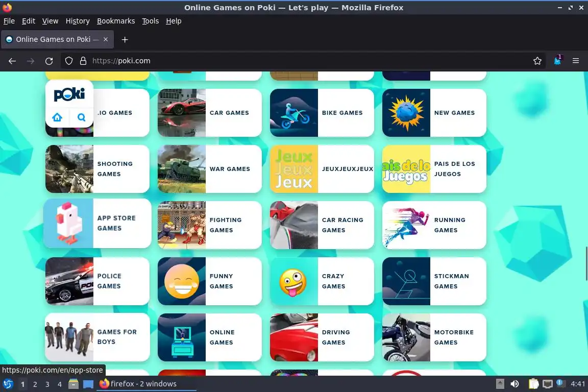Switch to workspace 1 in taskbar

tap(22, 384)
